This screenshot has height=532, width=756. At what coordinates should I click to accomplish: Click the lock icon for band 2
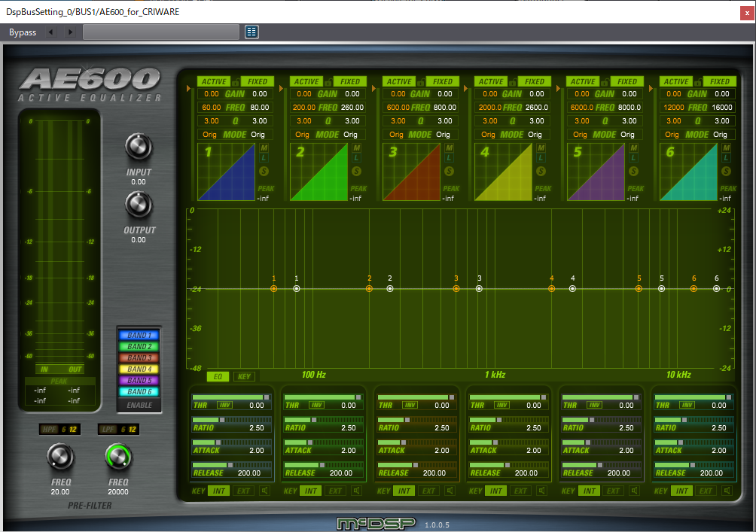click(328, 81)
